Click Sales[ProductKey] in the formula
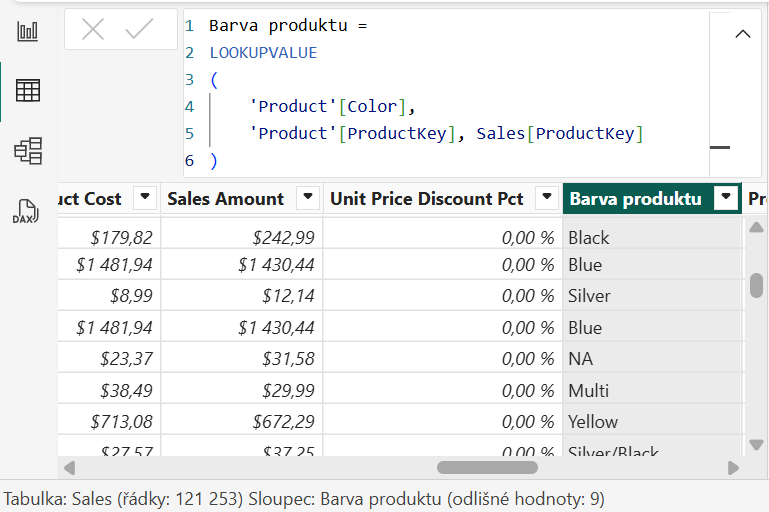This screenshot has width=769, height=512. 560,133
